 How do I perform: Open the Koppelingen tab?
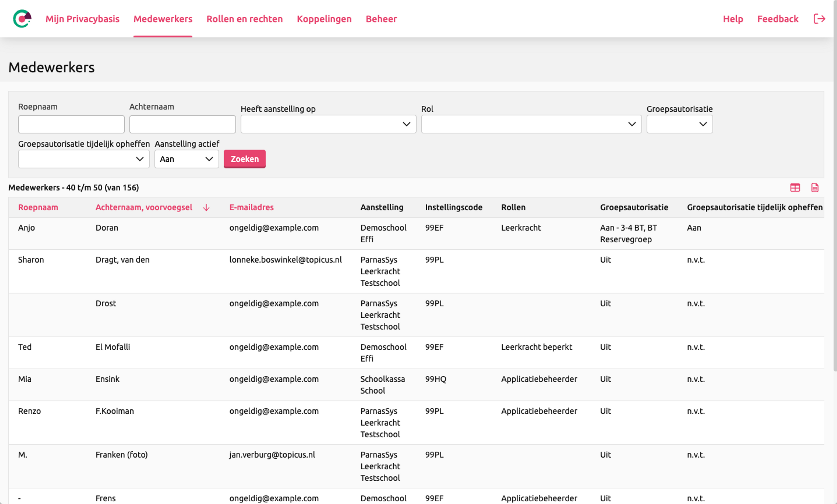pyautogui.click(x=324, y=19)
